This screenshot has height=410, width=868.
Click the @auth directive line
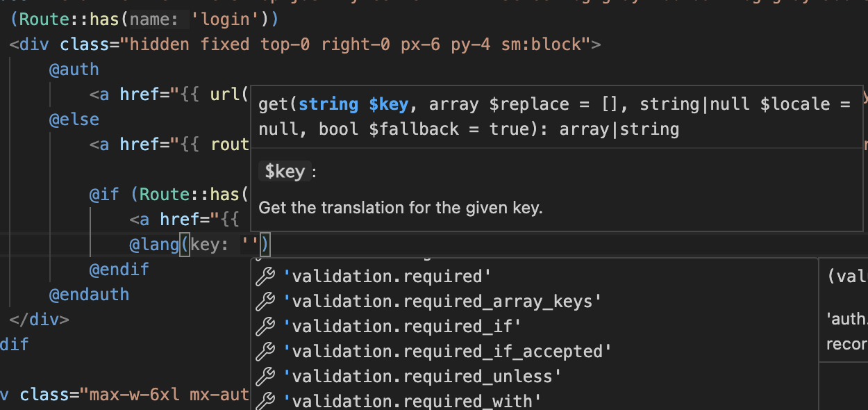click(x=74, y=69)
